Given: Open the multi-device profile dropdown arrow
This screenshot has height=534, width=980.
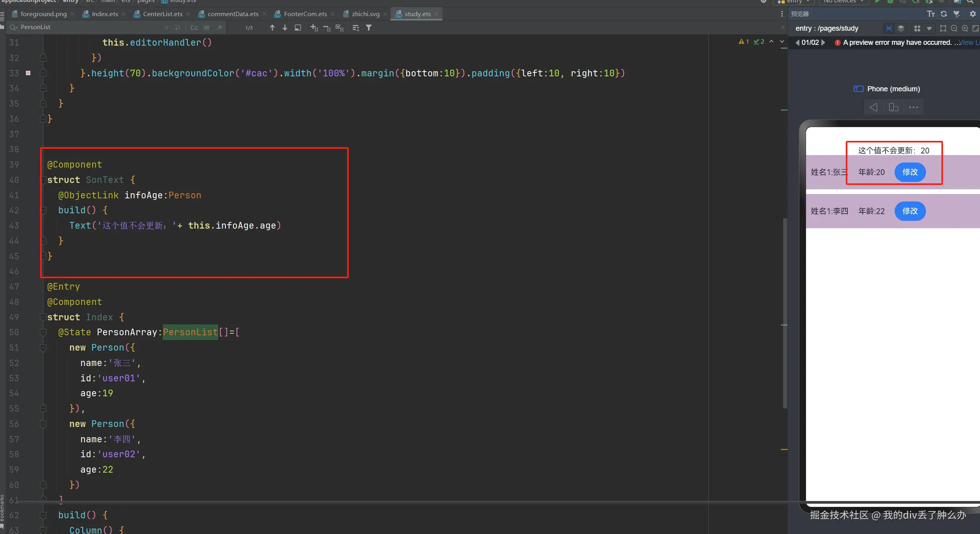Looking at the screenshot, I should pyautogui.click(x=929, y=28).
